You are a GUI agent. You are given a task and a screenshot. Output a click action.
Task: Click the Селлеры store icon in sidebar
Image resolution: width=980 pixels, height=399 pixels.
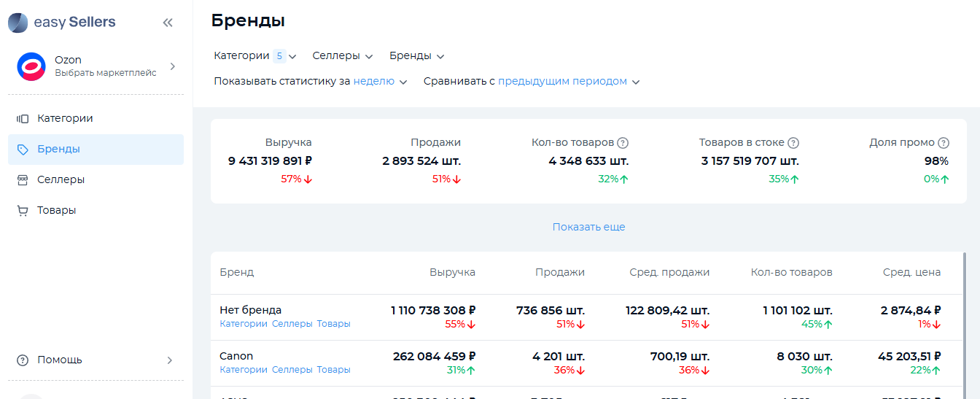pos(23,179)
